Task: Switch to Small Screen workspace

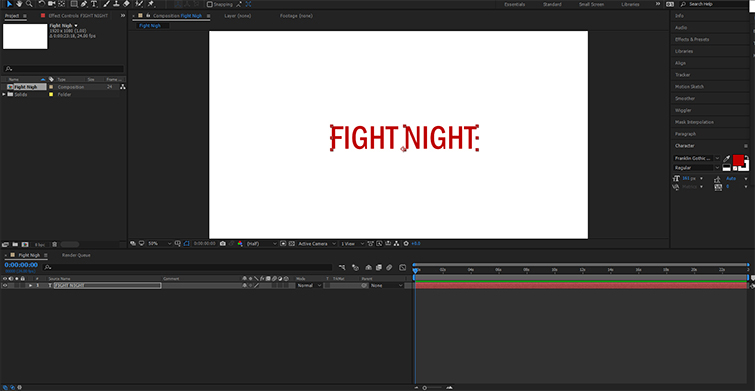Action: 591,4
